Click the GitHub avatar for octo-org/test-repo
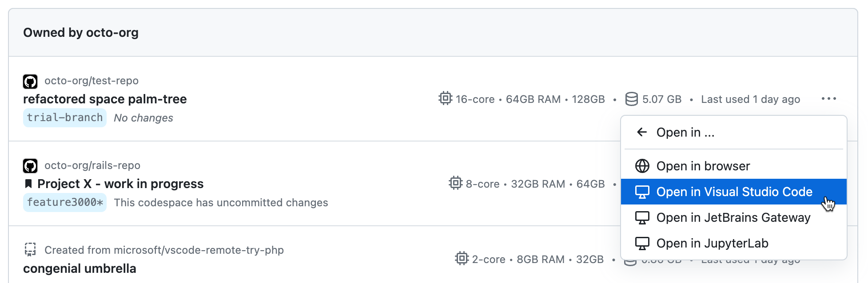 (30, 81)
